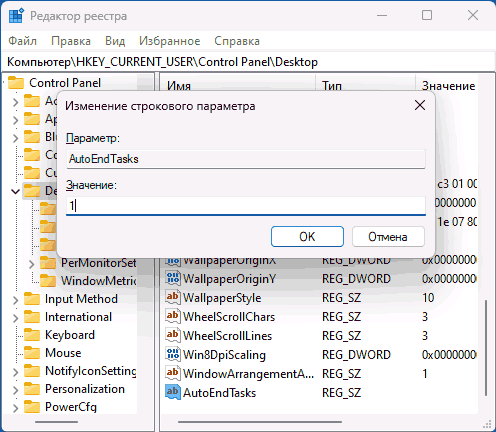Viewport: 496px width, 432px height.
Task: Select the Mouse key label in tree
Action: (63, 353)
